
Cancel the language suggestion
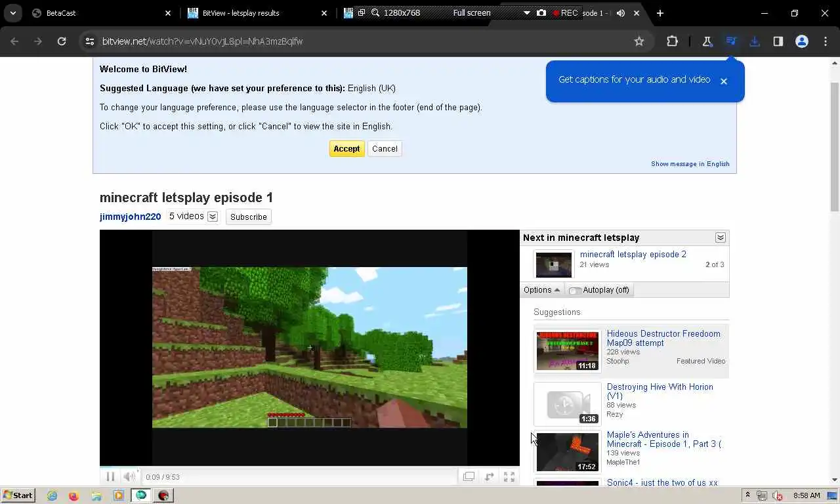coord(385,149)
